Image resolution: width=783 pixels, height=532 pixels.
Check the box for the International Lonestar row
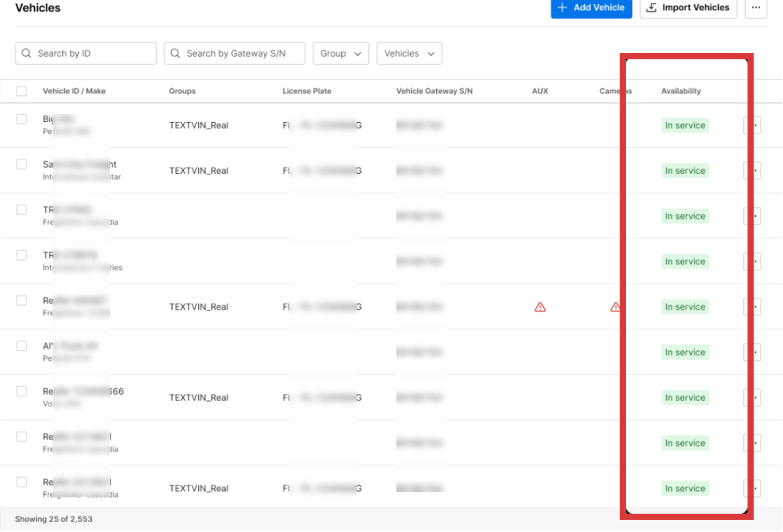21,164
